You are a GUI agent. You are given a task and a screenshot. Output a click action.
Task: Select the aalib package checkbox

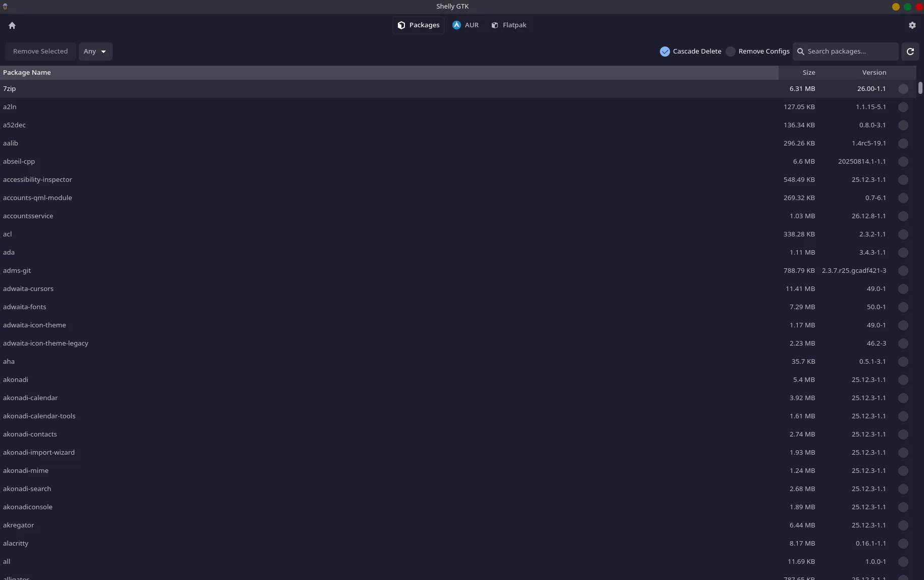903,143
